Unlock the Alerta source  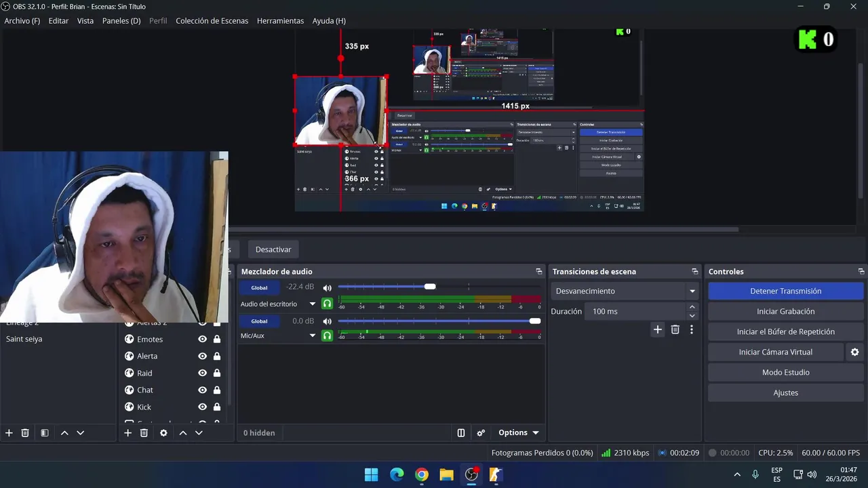point(217,356)
